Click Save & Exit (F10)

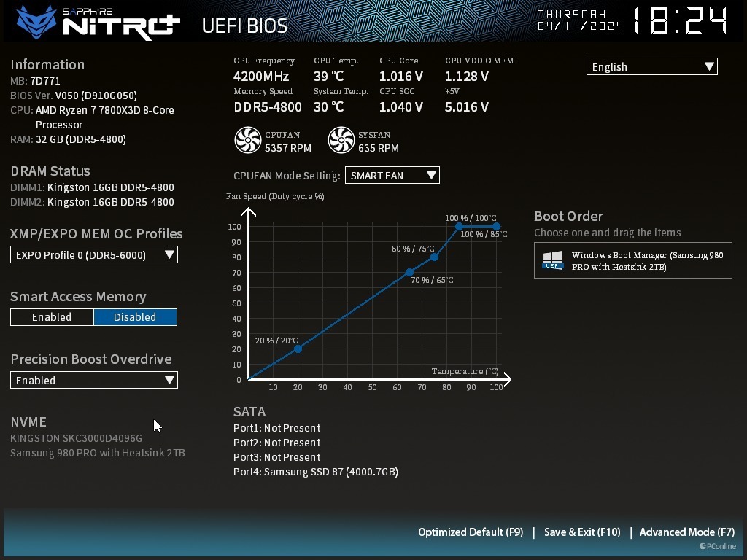(x=582, y=532)
